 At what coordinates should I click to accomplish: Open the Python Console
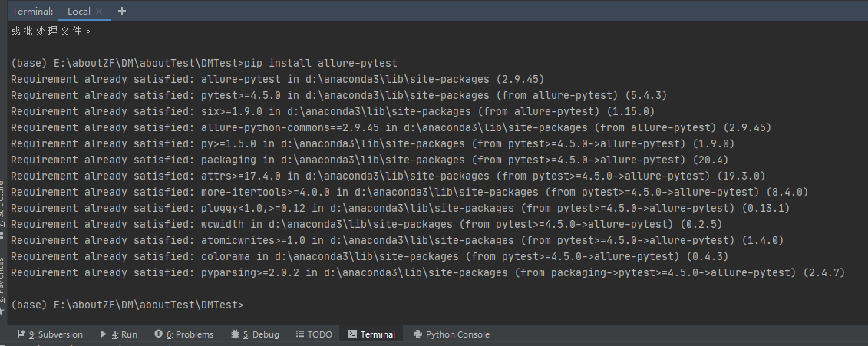coord(451,334)
